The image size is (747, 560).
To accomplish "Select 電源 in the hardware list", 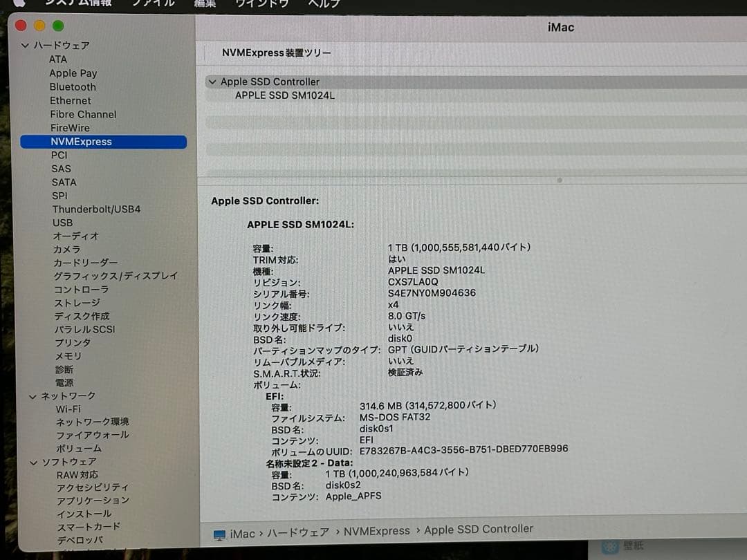I will pos(64,382).
